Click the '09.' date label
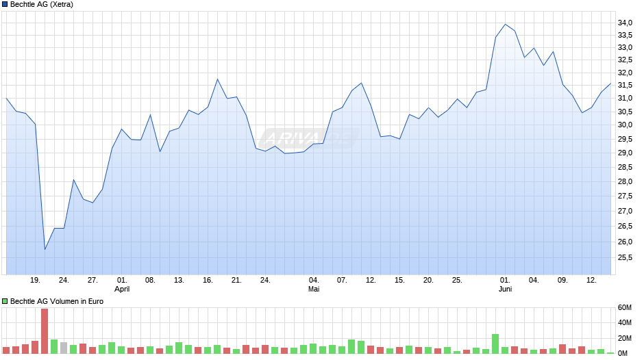 tap(562, 281)
